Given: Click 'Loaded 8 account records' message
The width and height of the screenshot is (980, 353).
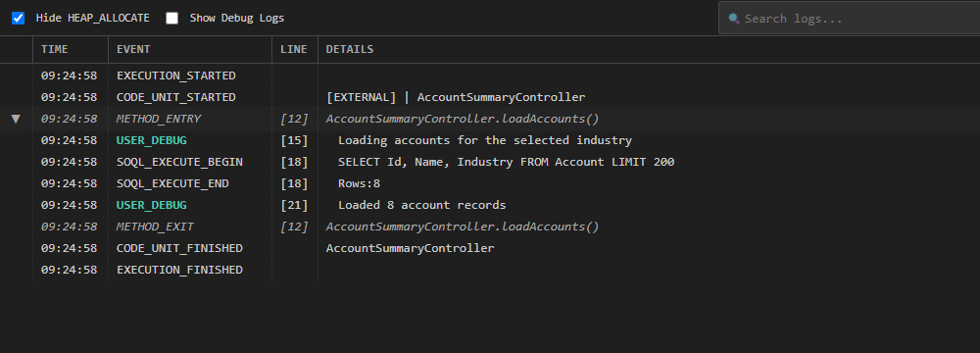Looking at the screenshot, I should point(421,205).
